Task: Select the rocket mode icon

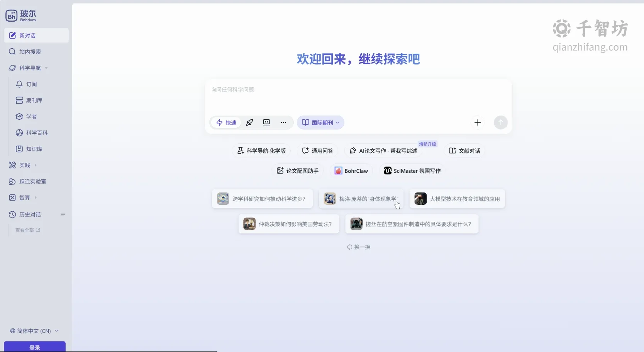Action: [250, 122]
